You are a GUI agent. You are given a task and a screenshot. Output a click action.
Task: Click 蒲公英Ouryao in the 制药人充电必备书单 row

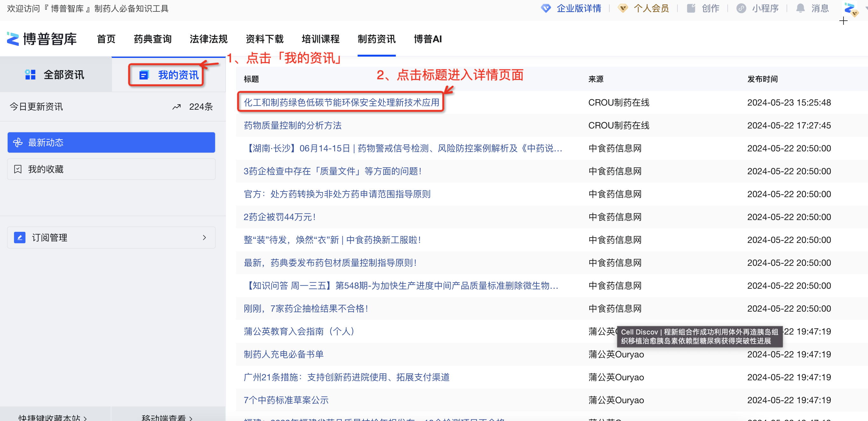click(616, 354)
